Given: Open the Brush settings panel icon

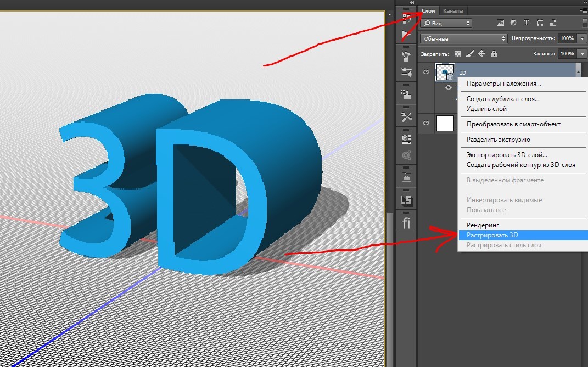Looking at the screenshot, I should tap(406, 72).
